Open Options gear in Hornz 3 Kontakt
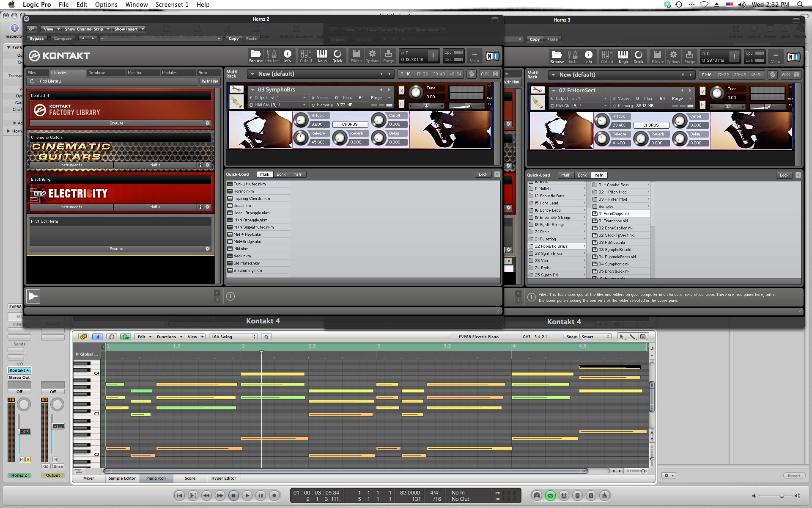 coord(673,56)
